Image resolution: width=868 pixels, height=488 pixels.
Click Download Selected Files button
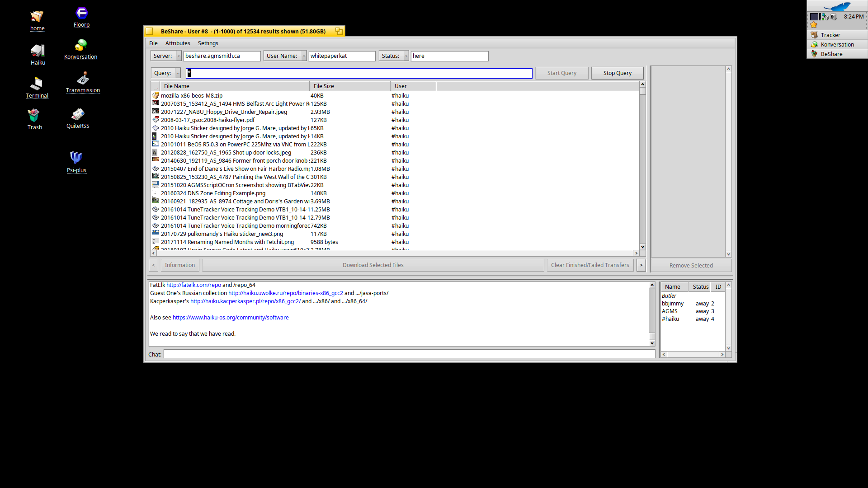coord(373,265)
